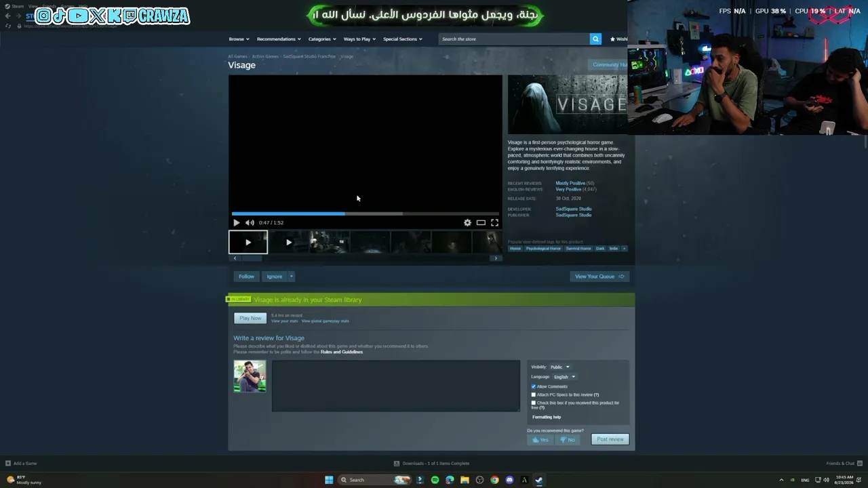Select the Dark tag
The height and width of the screenshot is (488, 868).
click(600, 248)
